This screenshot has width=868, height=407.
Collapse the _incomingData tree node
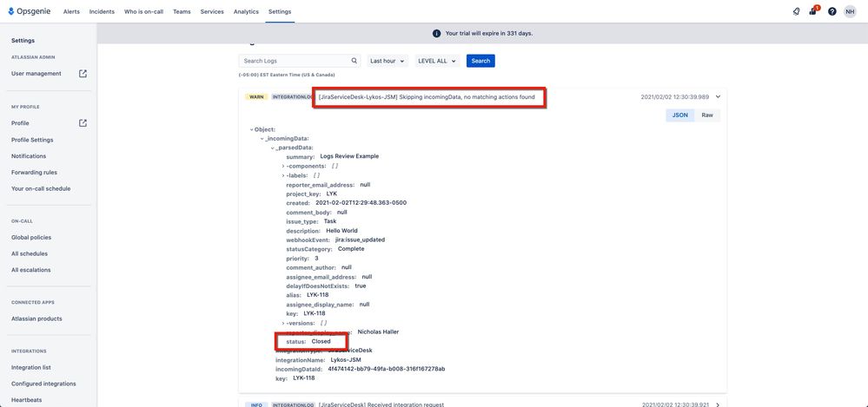pyautogui.click(x=262, y=139)
